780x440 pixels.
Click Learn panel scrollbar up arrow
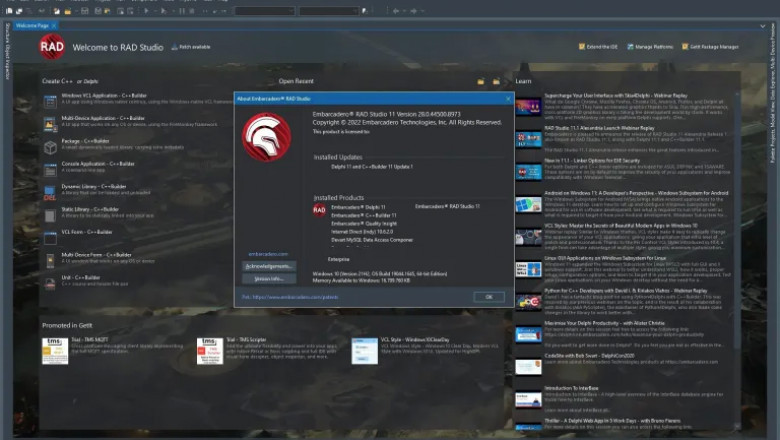(737, 94)
